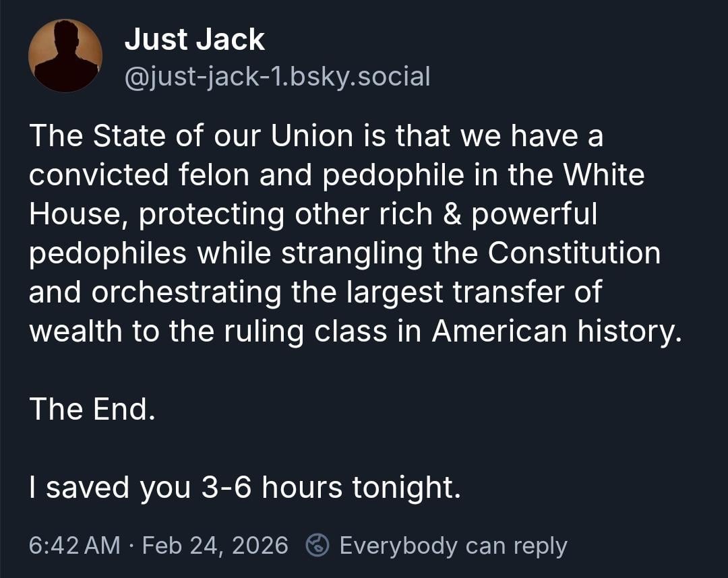Click the Feb 24, 2026 date
728x578 pixels.
[215, 545]
